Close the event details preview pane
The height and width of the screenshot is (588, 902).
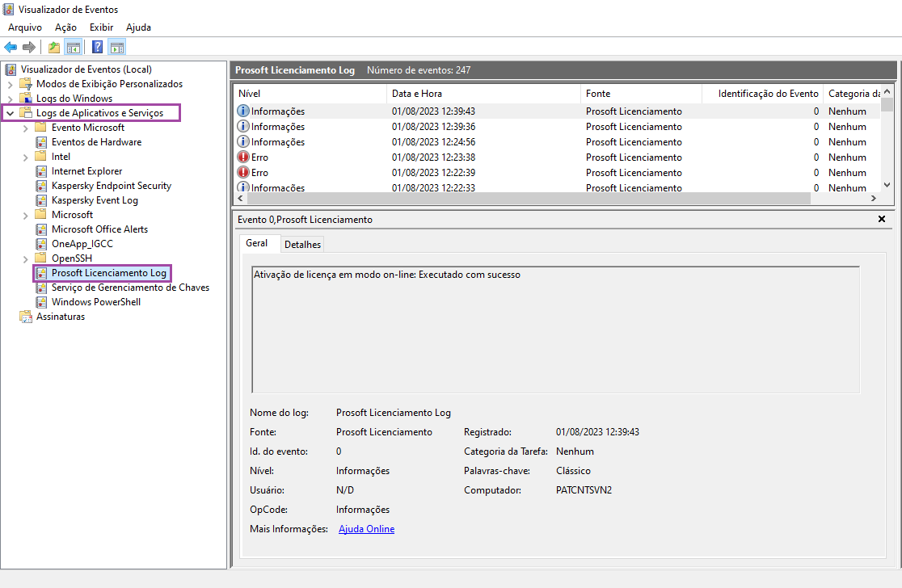point(881,219)
